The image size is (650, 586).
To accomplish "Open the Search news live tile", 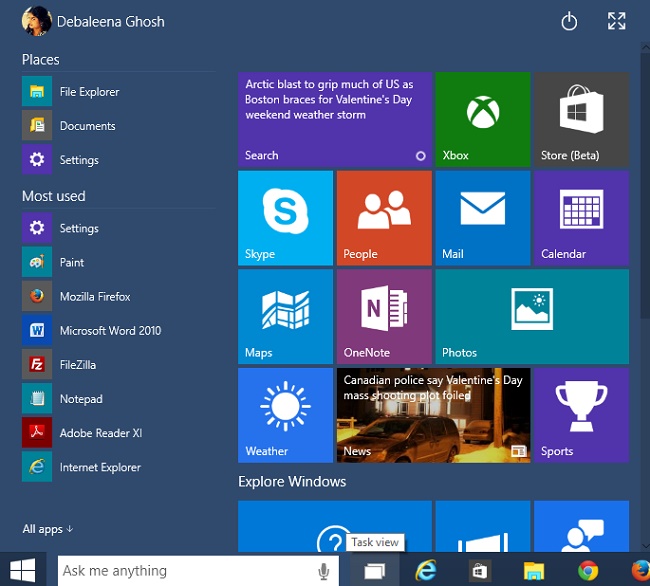I will (x=335, y=119).
